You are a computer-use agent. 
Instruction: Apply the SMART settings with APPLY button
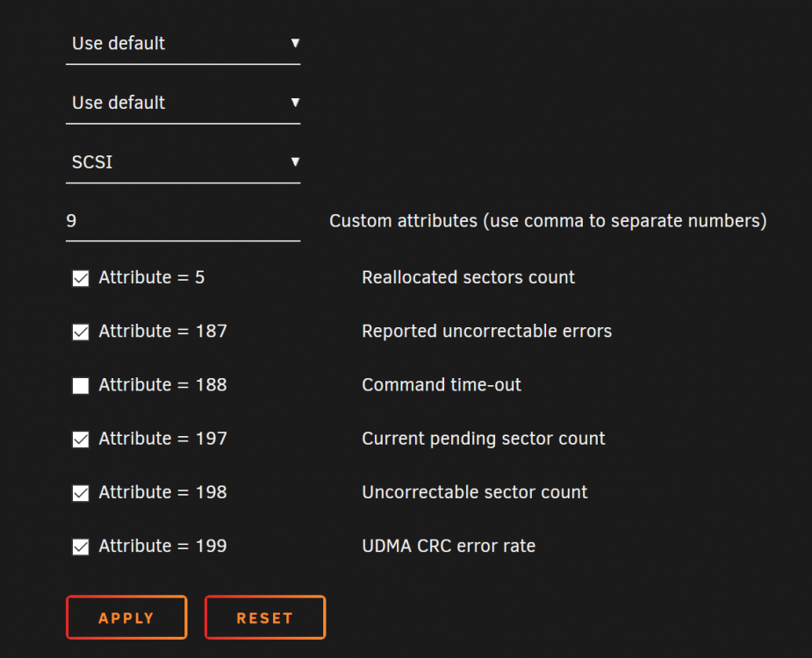(126, 618)
